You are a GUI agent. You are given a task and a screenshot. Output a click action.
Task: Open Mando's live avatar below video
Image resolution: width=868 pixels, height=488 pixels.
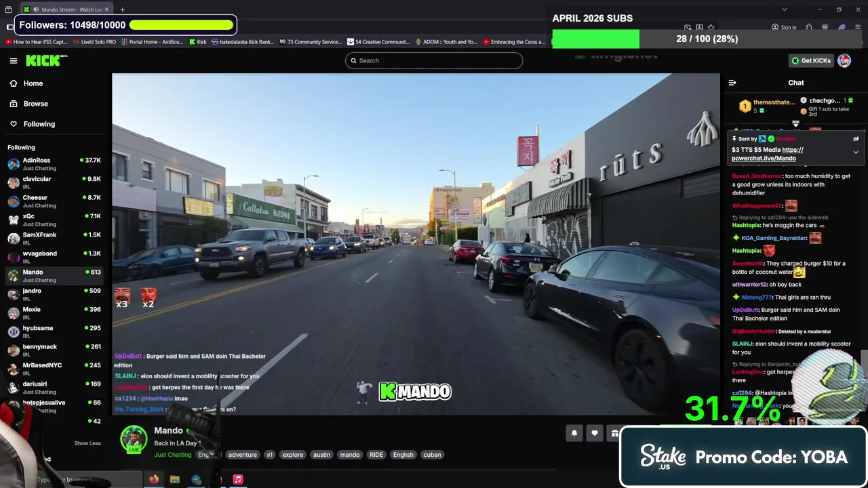(x=134, y=439)
